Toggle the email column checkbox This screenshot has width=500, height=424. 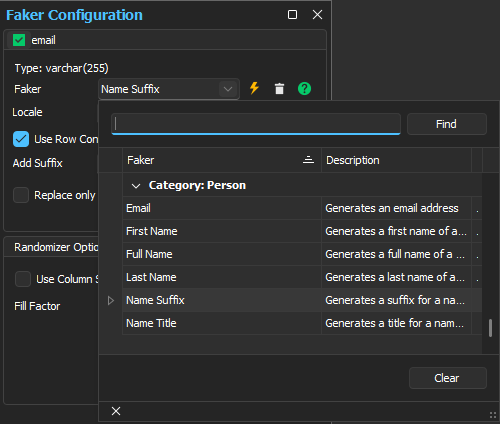(x=19, y=40)
